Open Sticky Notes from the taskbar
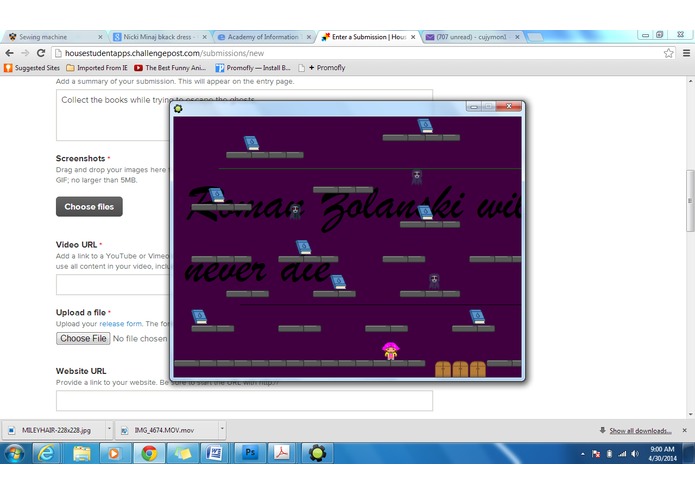Image resolution: width=695 pixels, height=494 pixels. coord(183,453)
